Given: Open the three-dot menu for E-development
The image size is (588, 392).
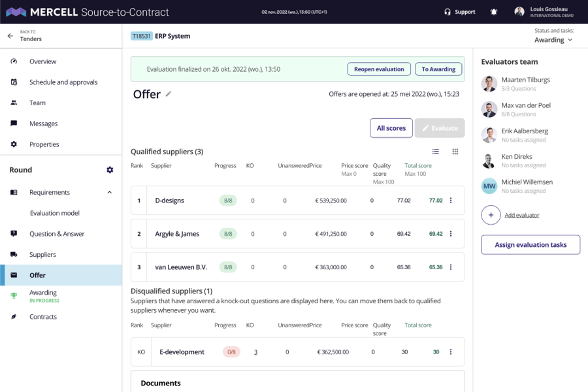Looking at the screenshot, I should coord(451,351).
